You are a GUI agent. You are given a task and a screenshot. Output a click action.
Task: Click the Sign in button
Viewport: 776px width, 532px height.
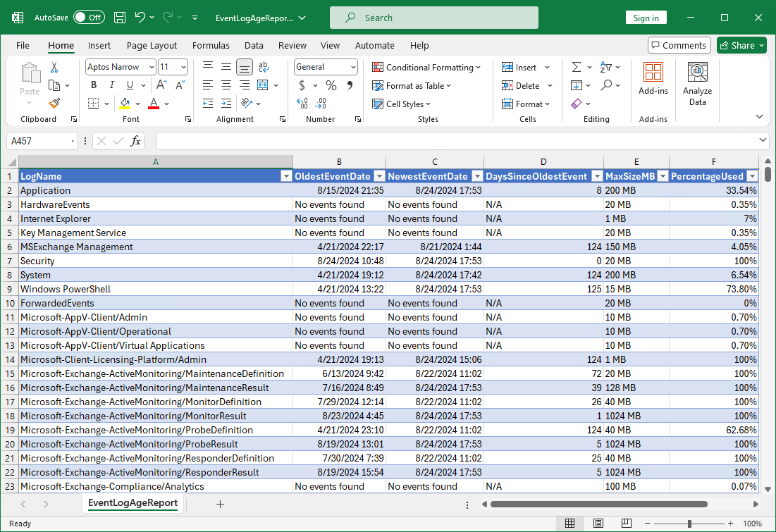[x=646, y=18]
